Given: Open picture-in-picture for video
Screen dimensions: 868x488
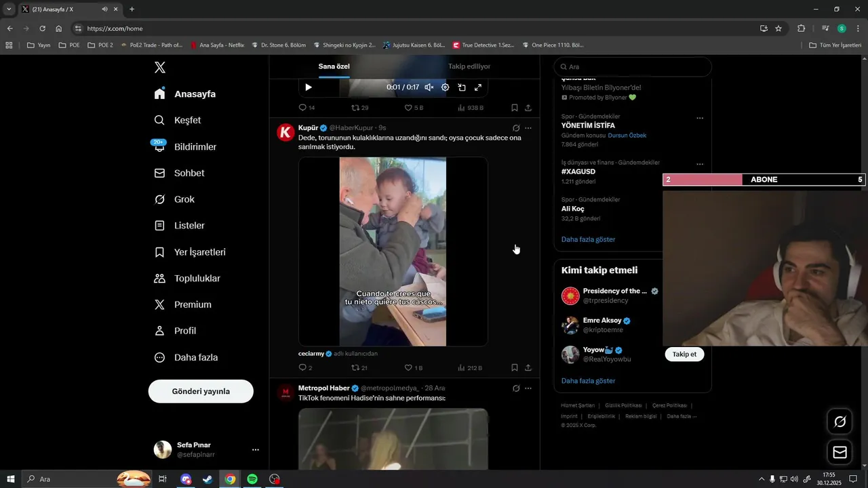Looking at the screenshot, I should (462, 87).
